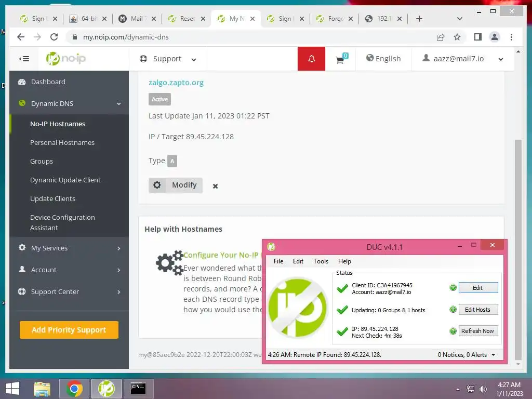Open a new browser tab
532x399 pixels.
click(419, 19)
